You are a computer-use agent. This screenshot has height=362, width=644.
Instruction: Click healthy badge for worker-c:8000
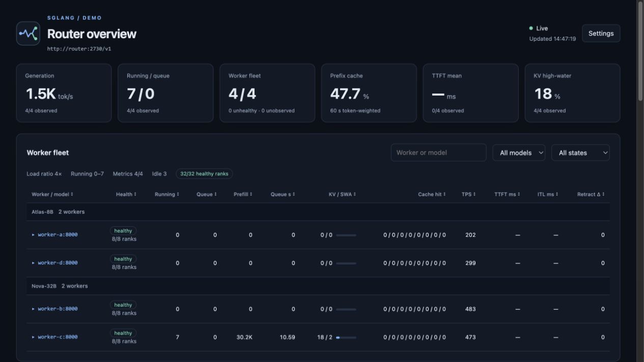[x=123, y=333]
